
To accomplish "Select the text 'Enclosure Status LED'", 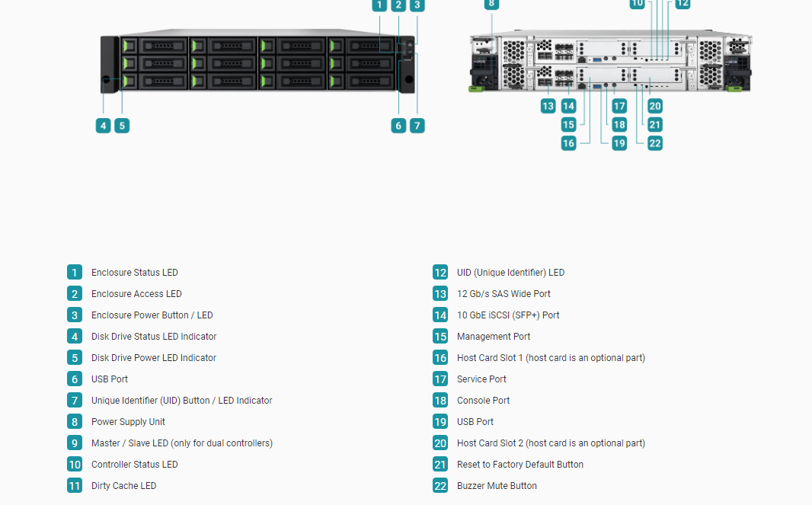I will click(135, 273).
